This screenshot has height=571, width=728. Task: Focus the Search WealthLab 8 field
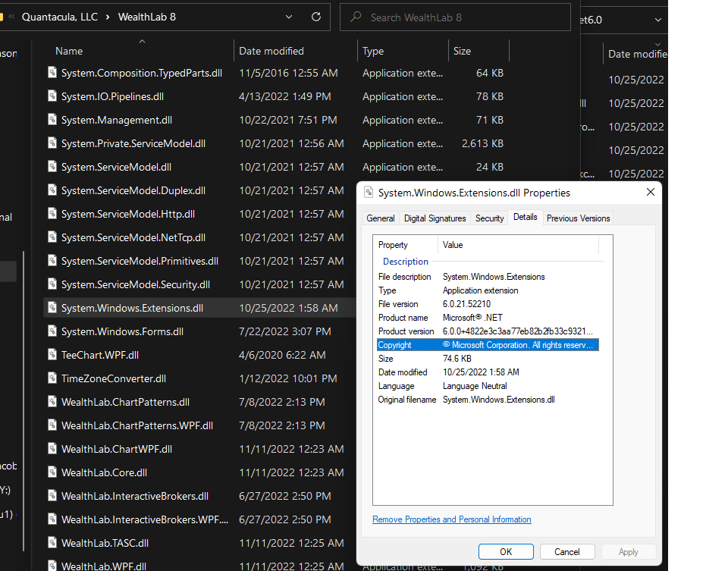455,17
